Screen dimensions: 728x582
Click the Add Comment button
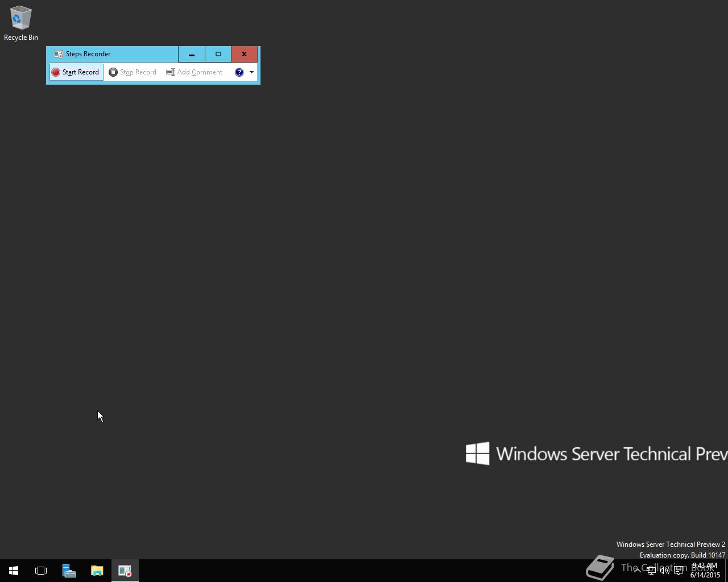(195, 72)
